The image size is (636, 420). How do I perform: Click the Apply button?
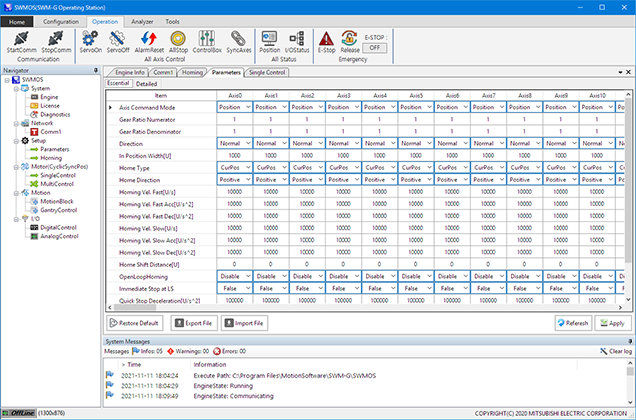(x=612, y=323)
